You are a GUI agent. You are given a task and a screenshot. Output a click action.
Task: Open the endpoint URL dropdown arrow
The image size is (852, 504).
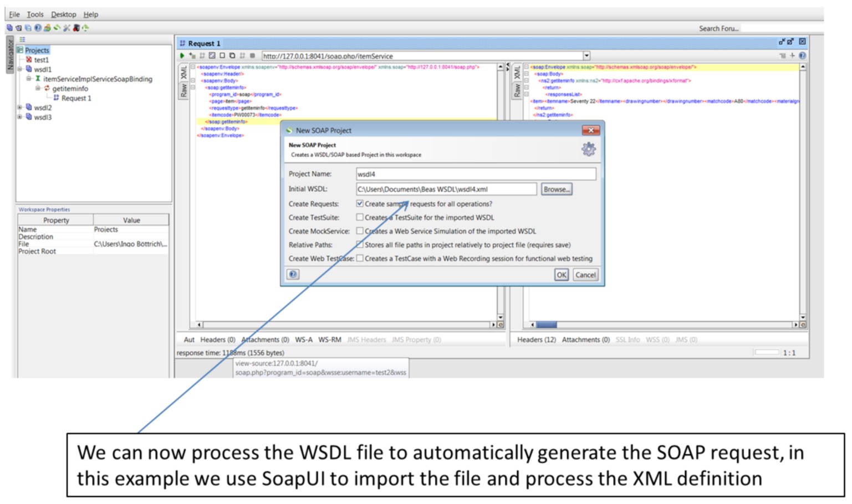coord(586,55)
